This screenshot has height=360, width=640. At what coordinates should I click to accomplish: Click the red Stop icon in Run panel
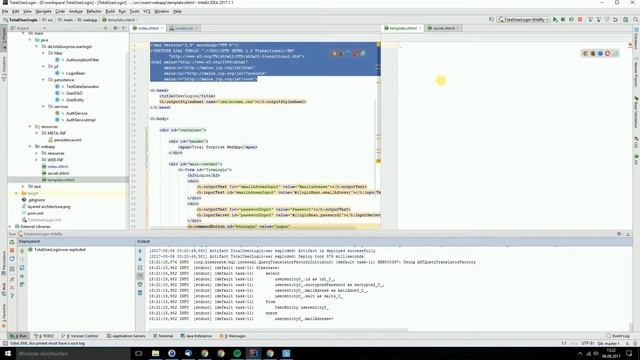(x=12, y=250)
